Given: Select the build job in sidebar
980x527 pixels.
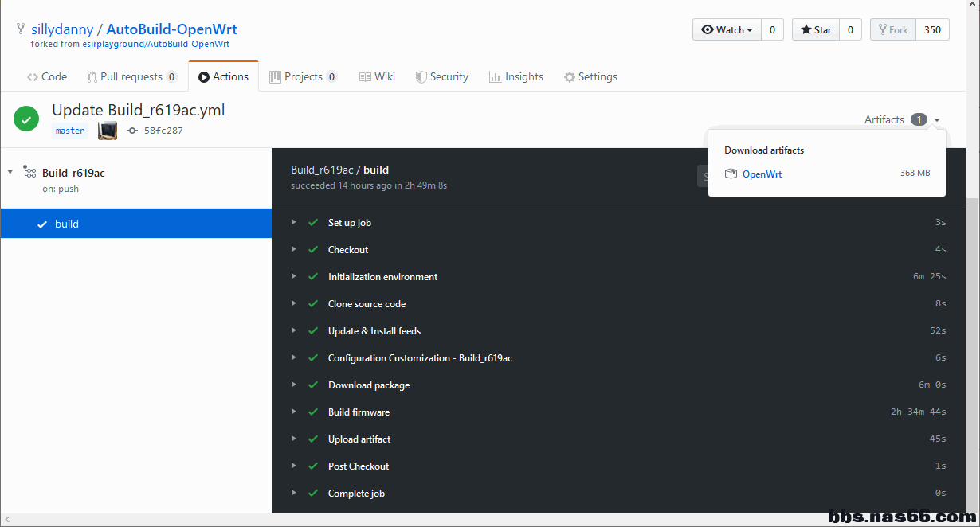Looking at the screenshot, I should (67, 224).
